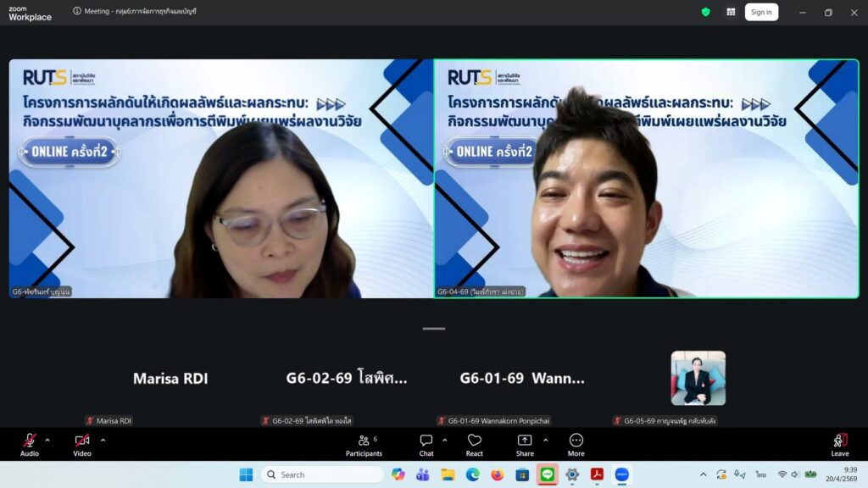Open the LINE app in taskbar
This screenshot has width=868, height=488.
coord(548,474)
